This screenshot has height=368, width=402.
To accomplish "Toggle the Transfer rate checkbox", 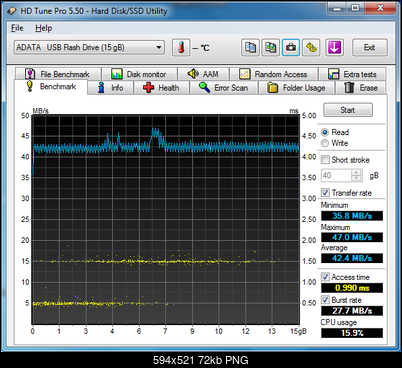I will [x=325, y=193].
